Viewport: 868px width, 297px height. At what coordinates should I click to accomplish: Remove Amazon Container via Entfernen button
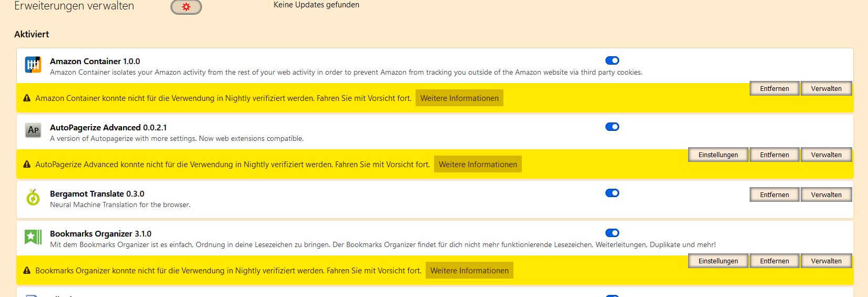(x=774, y=89)
